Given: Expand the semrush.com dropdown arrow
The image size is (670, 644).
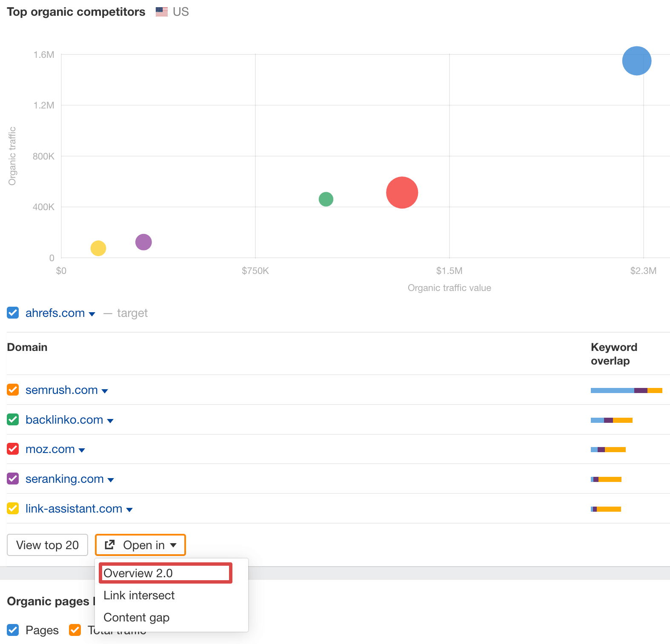Looking at the screenshot, I should coord(105,391).
